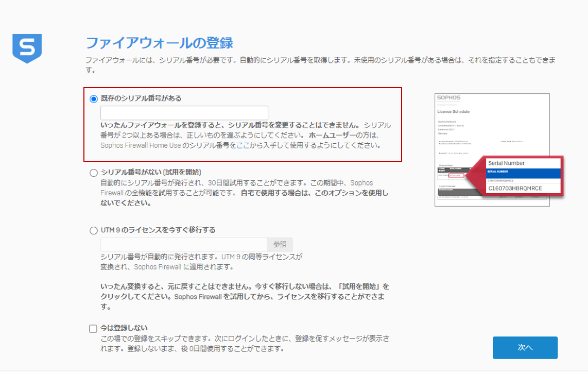588x372 pixels.
Task: Click the 30日間試用 description text
Action: (x=245, y=193)
